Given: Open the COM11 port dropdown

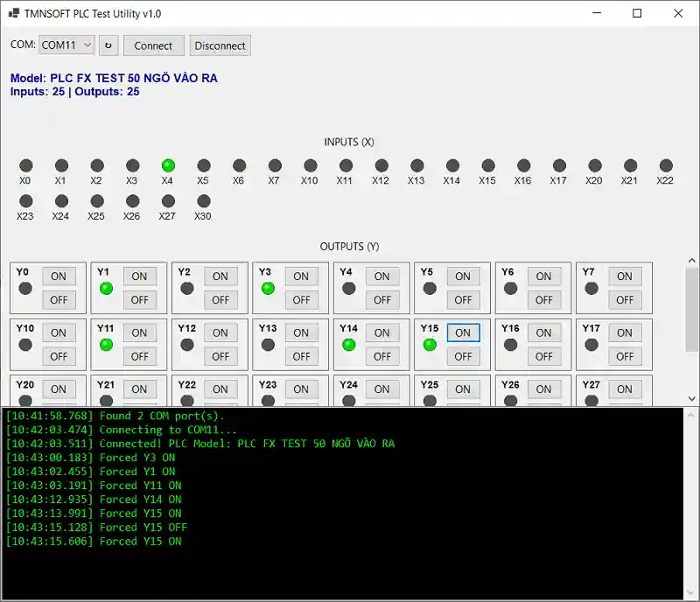Looking at the screenshot, I should (x=66, y=45).
